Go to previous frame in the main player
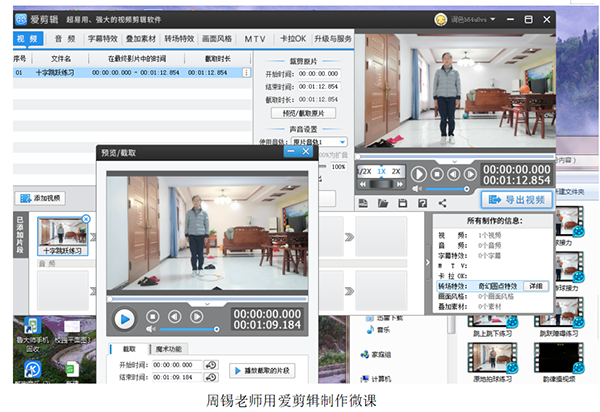Image resolution: width=600 pixels, height=412 pixels. click(x=454, y=174)
